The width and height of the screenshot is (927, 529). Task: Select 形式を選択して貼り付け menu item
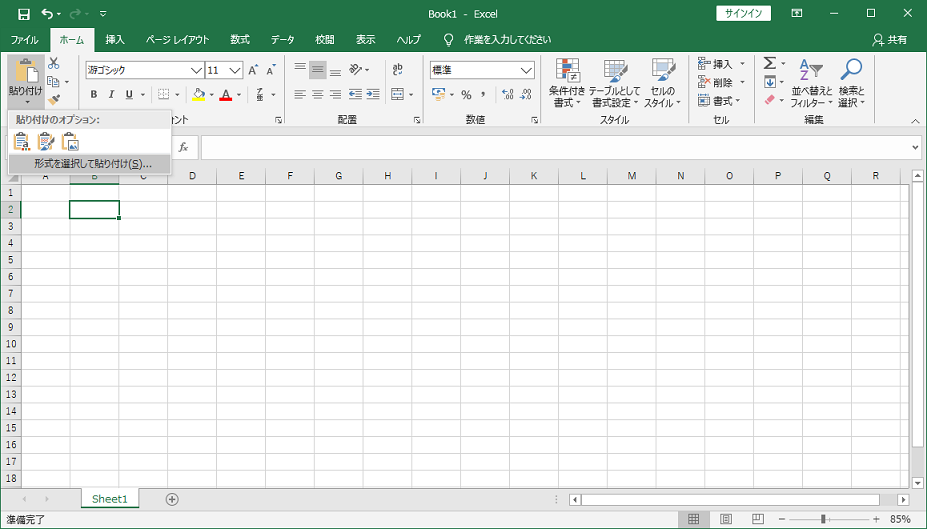(x=92, y=163)
